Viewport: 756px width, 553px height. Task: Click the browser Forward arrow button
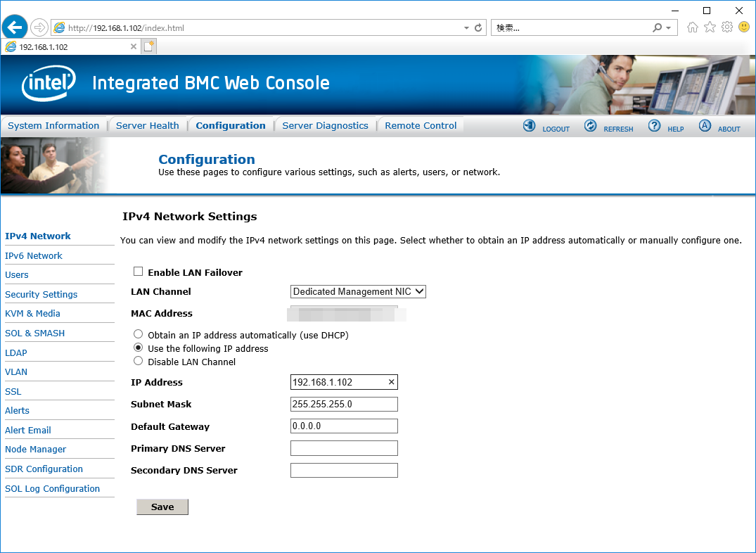(x=39, y=27)
